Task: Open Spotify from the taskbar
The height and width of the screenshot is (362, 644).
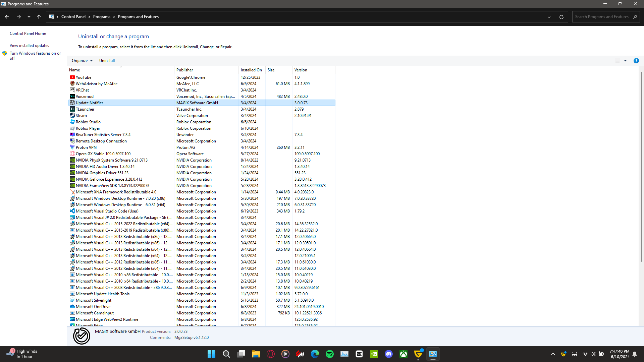Action: (x=329, y=354)
